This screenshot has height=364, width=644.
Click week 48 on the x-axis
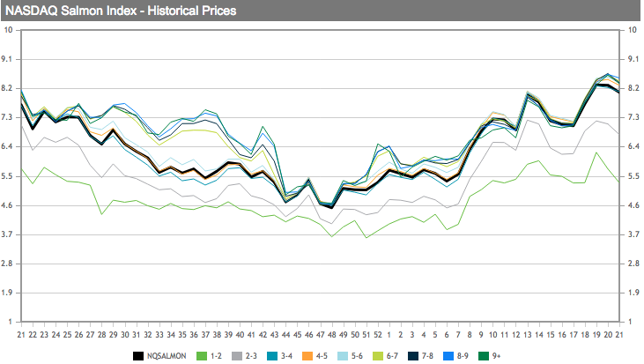tap(332, 335)
